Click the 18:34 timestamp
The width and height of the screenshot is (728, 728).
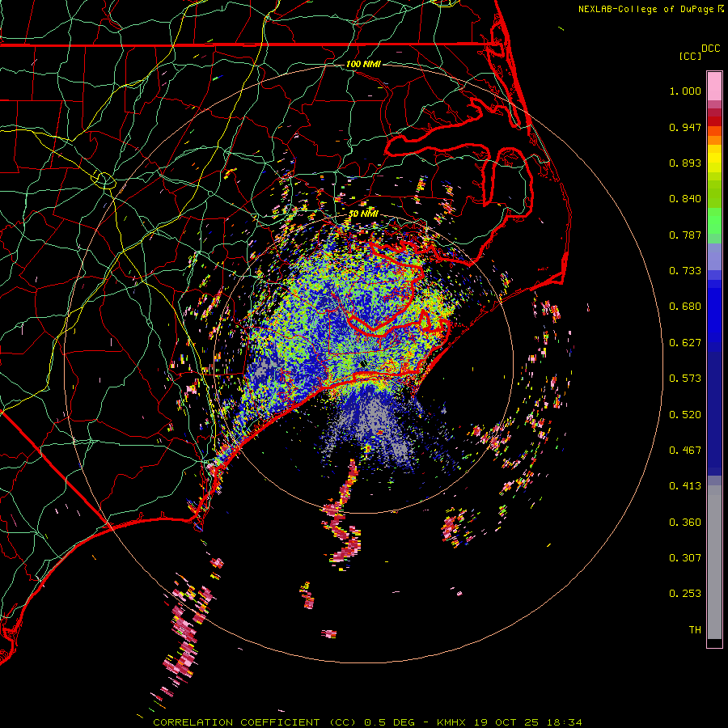coord(564,722)
